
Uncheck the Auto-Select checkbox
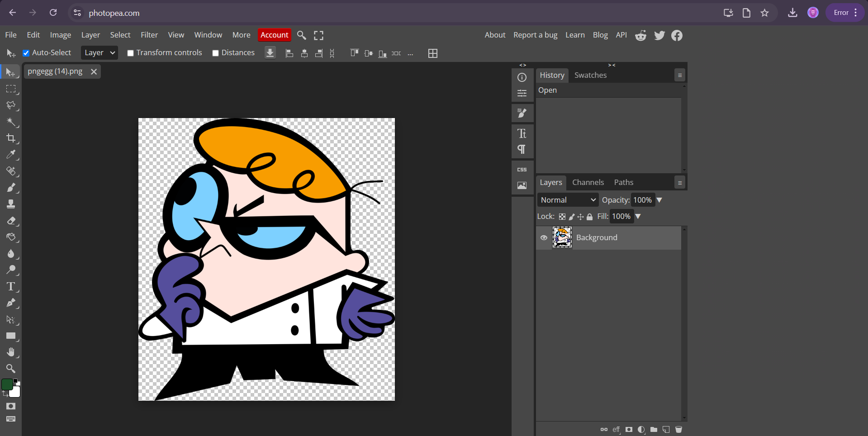26,53
